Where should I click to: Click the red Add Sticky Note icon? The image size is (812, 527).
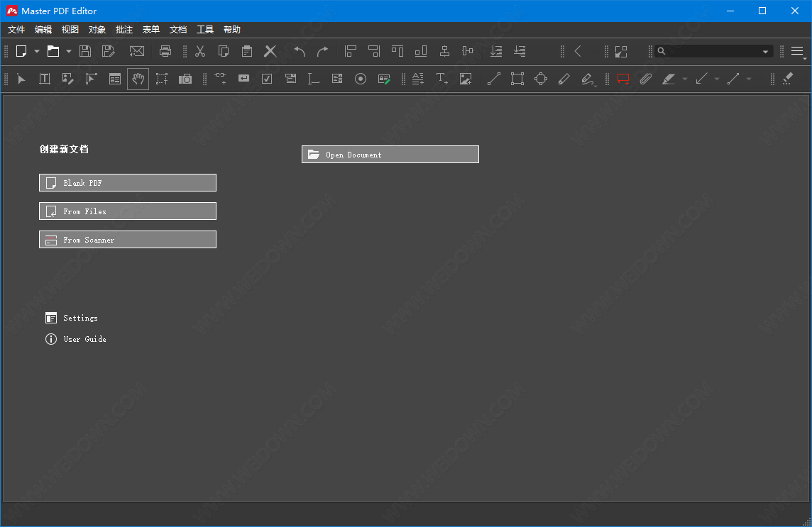tap(622, 79)
